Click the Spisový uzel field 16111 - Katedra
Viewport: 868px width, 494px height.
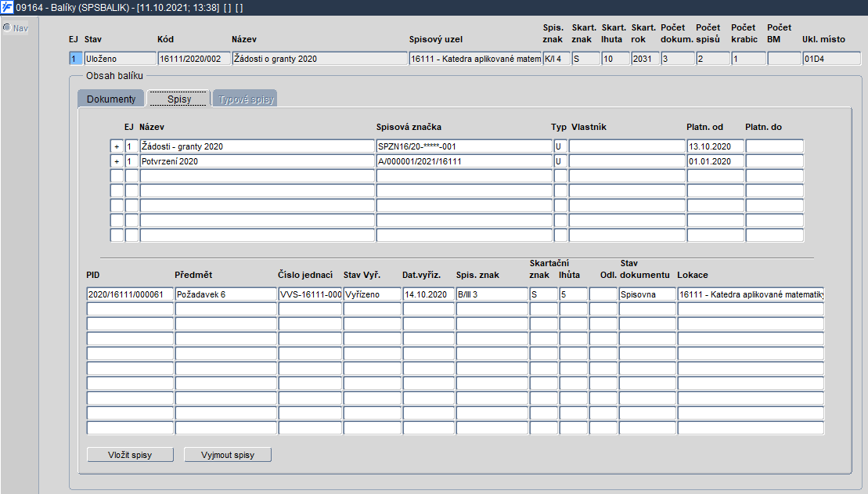tap(476, 59)
